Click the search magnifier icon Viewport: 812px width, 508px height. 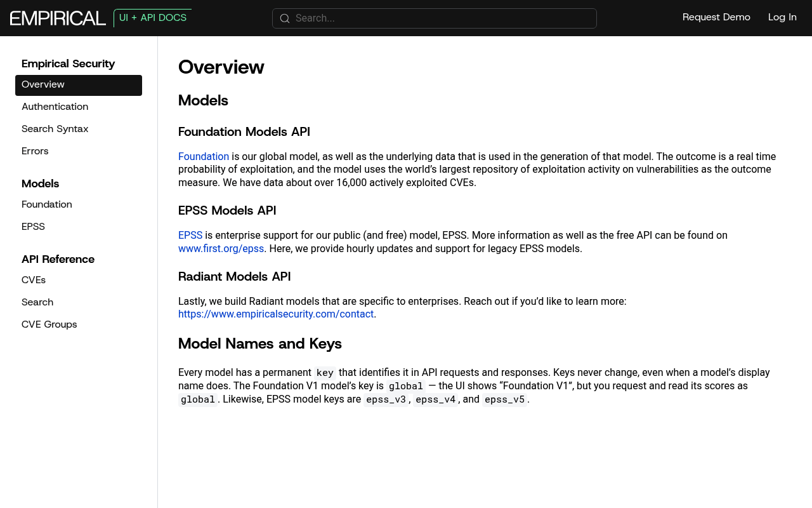point(285,18)
